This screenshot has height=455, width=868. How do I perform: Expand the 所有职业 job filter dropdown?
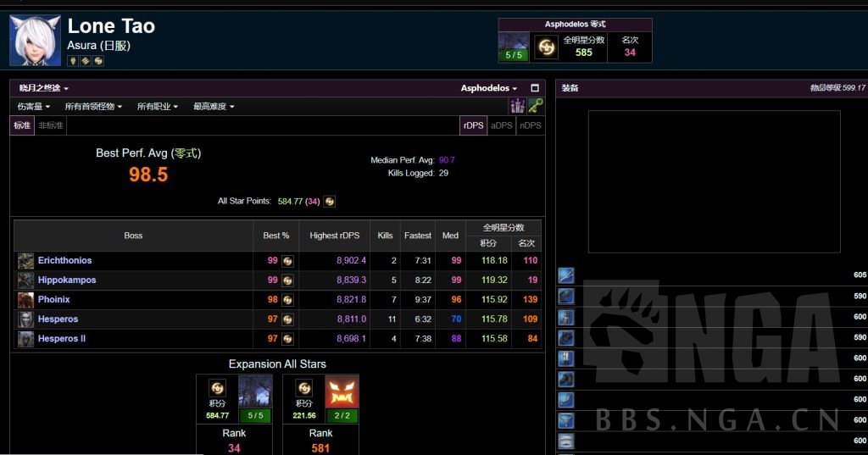(158, 107)
